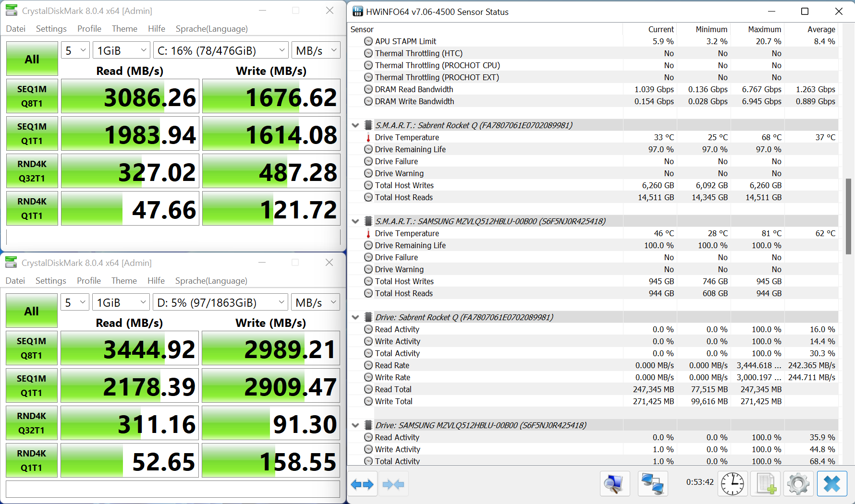Open test count dropdown in C: drive window

click(75, 50)
